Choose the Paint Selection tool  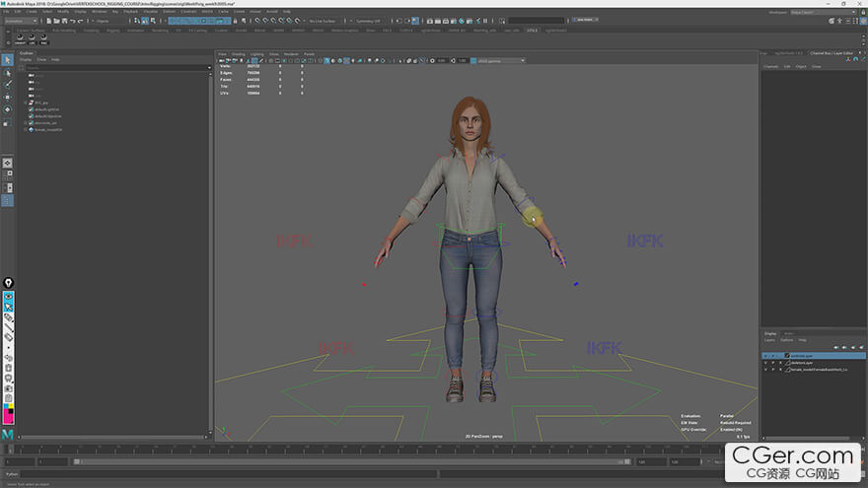[x=8, y=84]
